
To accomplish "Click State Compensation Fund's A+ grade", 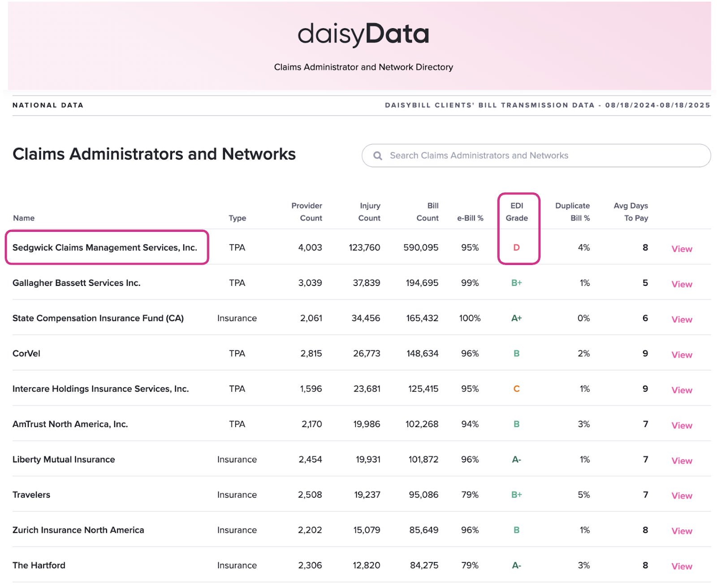I will click(516, 318).
